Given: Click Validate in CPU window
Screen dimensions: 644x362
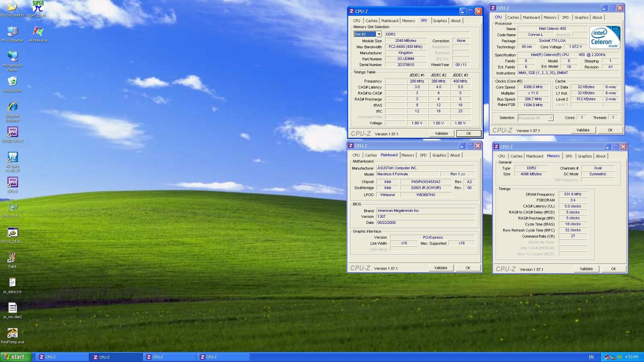Looking at the screenshot, I should click(x=583, y=130).
